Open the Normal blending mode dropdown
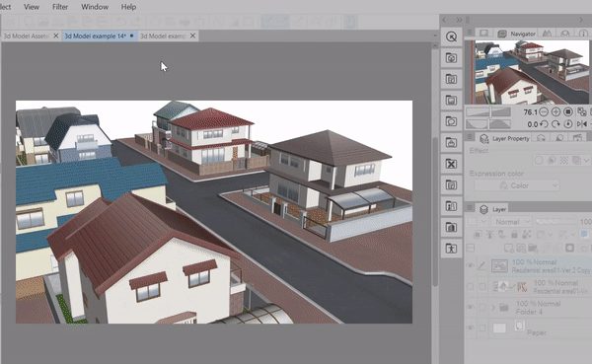 click(x=511, y=222)
